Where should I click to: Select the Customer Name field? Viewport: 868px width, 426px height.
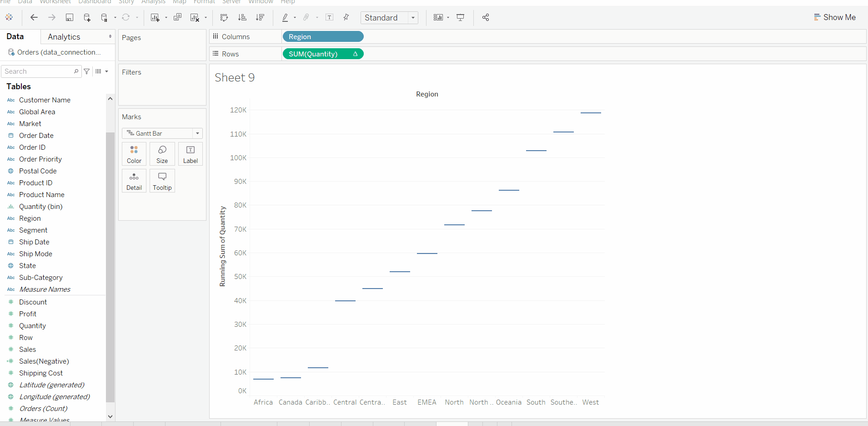click(45, 100)
